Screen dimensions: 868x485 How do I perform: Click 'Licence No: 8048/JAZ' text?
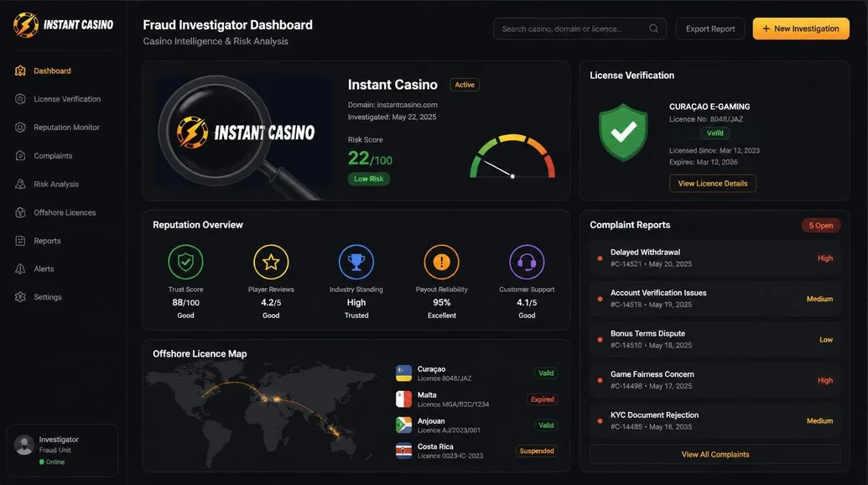click(706, 119)
